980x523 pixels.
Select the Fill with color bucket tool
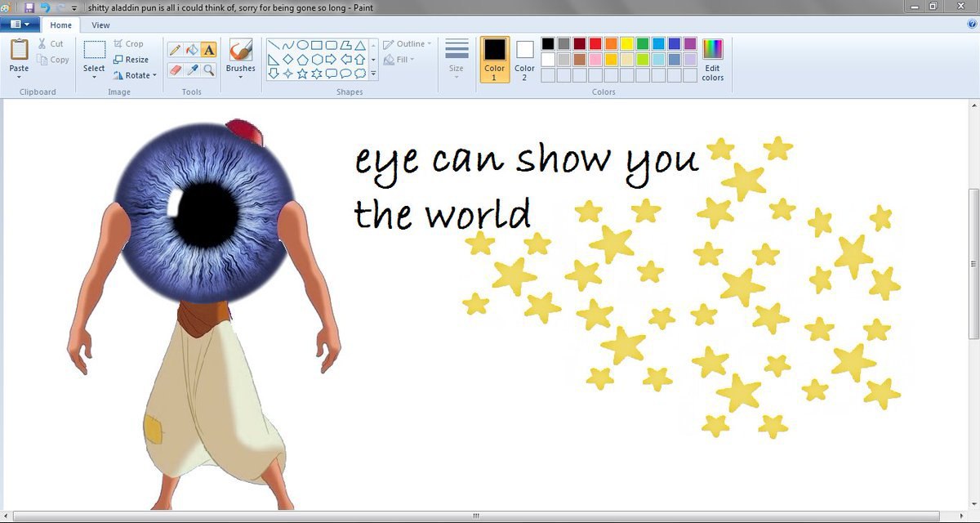[192, 51]
